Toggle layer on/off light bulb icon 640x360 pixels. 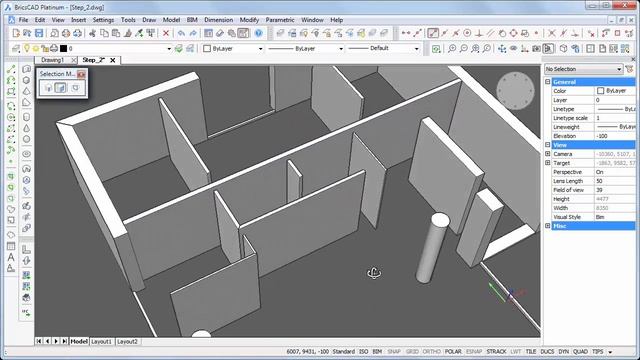27,48
